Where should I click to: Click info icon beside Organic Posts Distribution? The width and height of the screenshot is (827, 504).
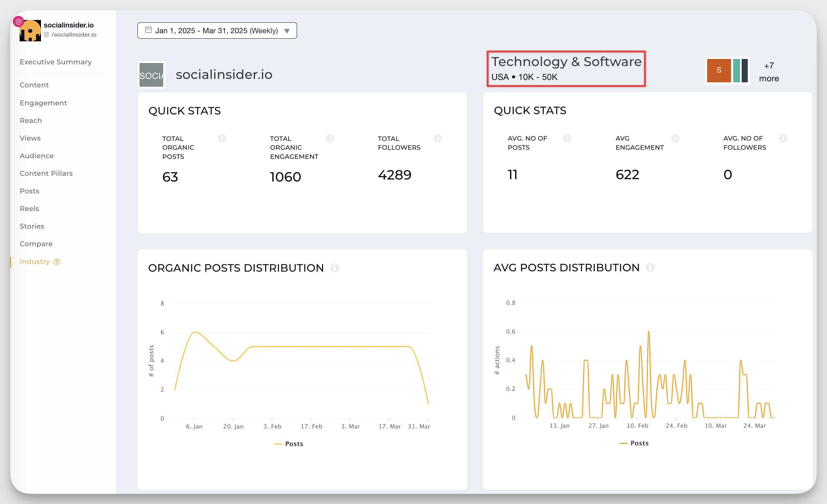[335, 268]
